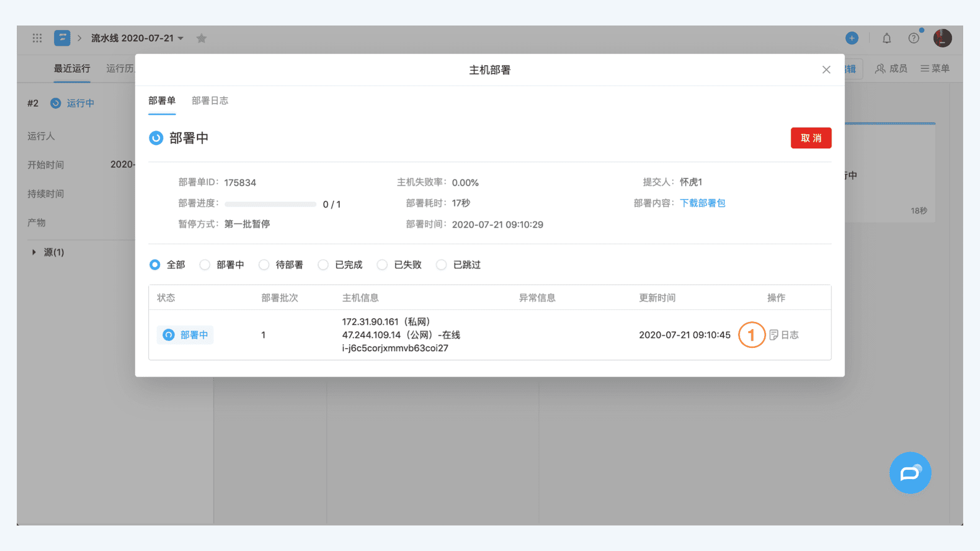The width and height of the screenshot is (980, 551).
Task: Click the blue plus create icon
Action: pyautogui.click(x=851, y=38)
